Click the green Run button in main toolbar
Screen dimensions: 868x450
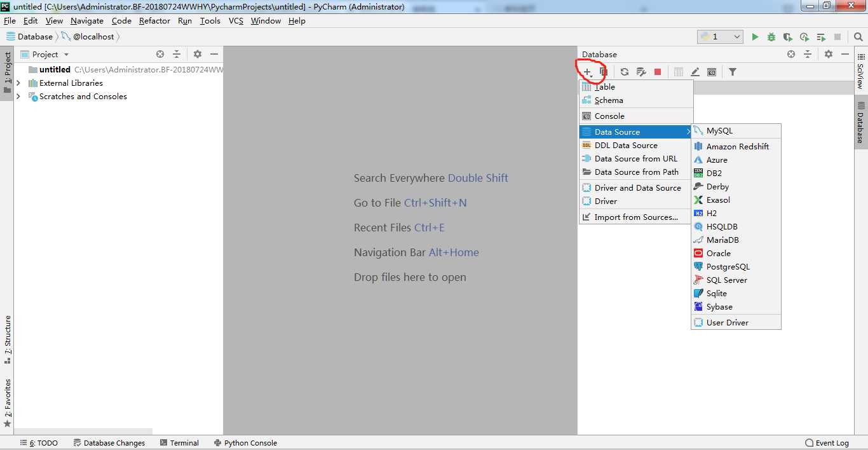(755, 37)
